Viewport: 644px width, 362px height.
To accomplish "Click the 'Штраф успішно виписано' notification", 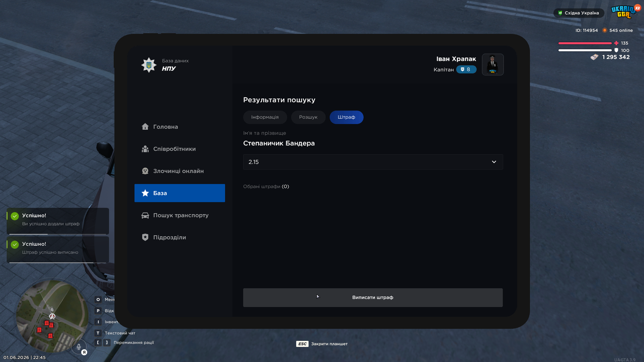I will (58, 249).
